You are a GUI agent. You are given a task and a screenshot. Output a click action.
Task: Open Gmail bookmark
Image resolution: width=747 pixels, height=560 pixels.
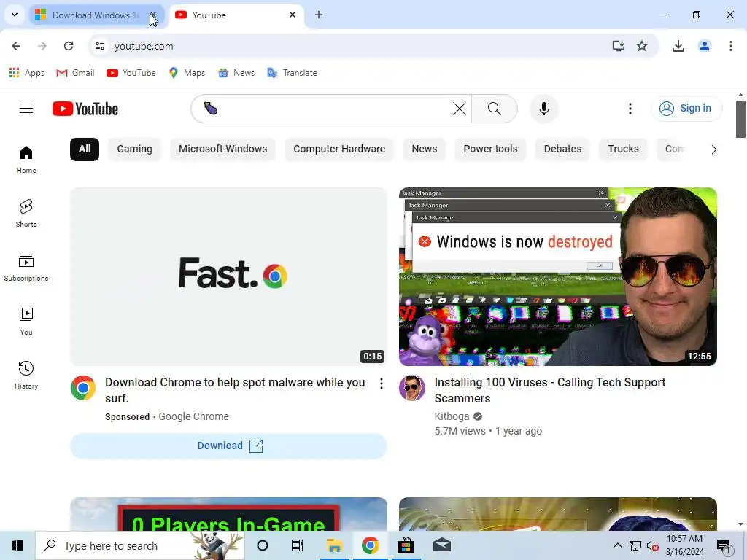point(75,73)
